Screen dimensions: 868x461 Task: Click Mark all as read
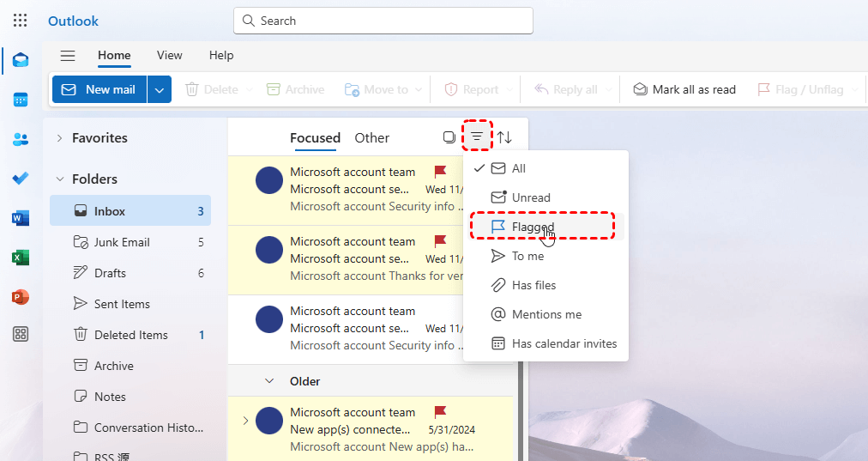tap(684, 90)
